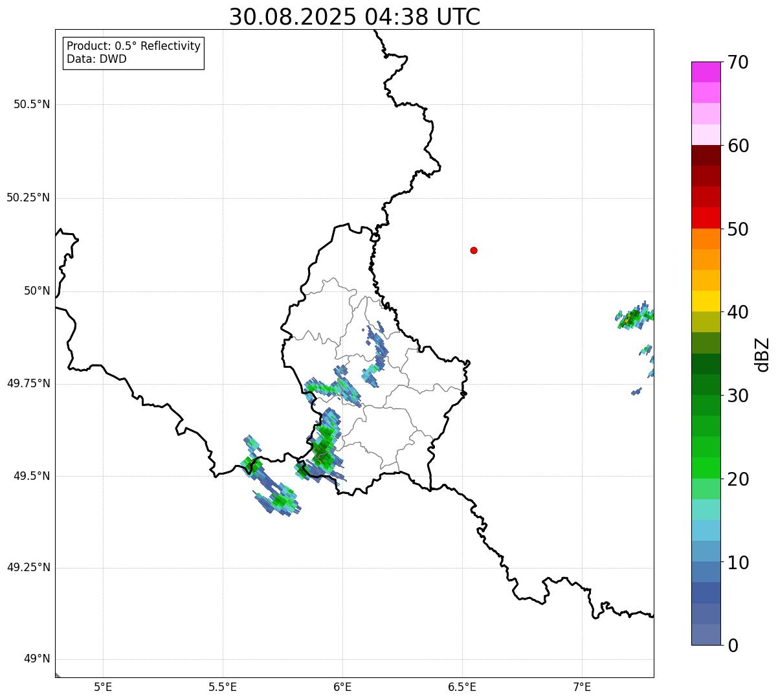Click the 50.5°N latitude label
778x700 pixels.
coord(32,104)
